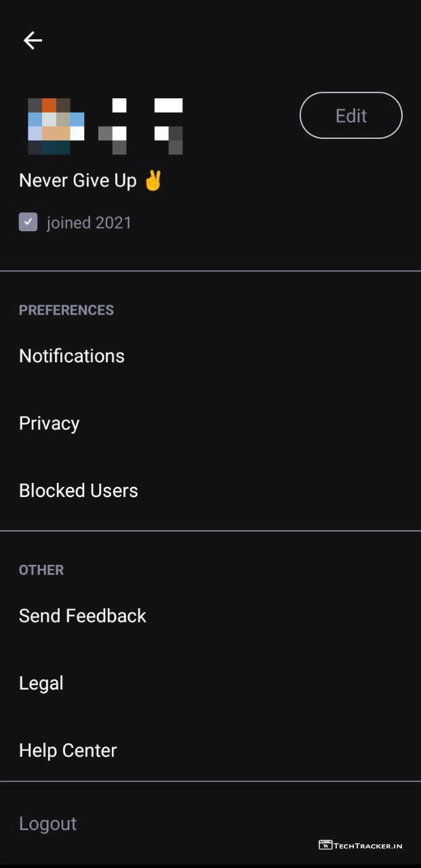Open the pixelated profile avatar picture
The height and width of the screenshot is (868, 421).
56,126
